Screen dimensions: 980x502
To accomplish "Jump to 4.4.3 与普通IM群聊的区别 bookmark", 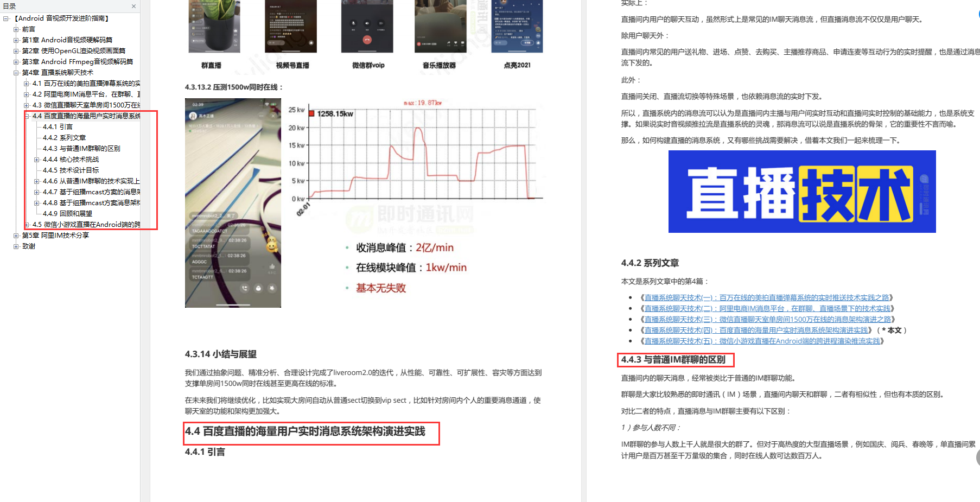I will pyautogui.click(x=81, y=149).
